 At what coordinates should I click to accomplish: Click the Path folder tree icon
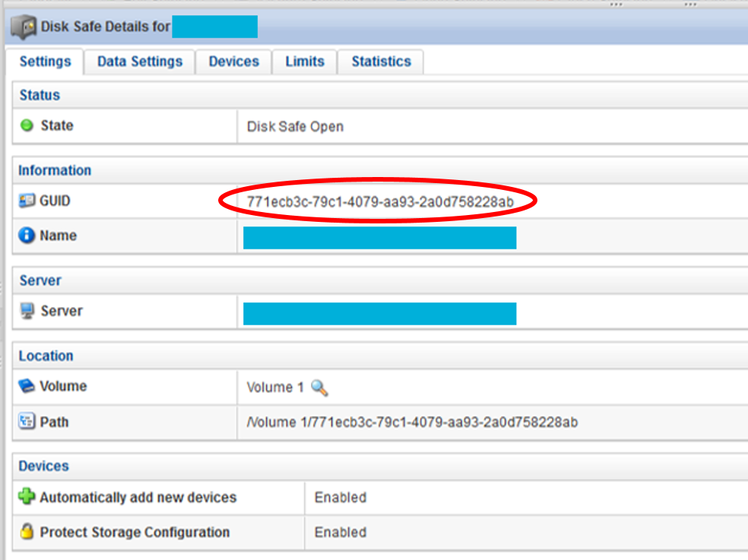click(27, 422)
